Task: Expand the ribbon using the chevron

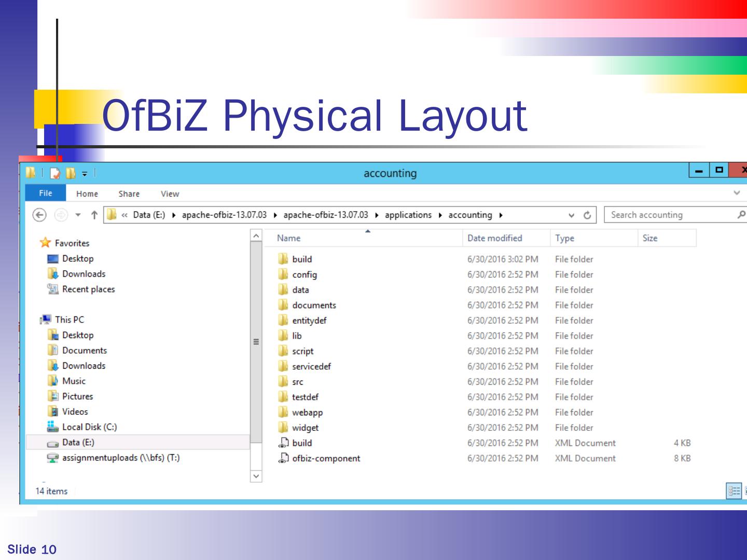Action: 737,193
